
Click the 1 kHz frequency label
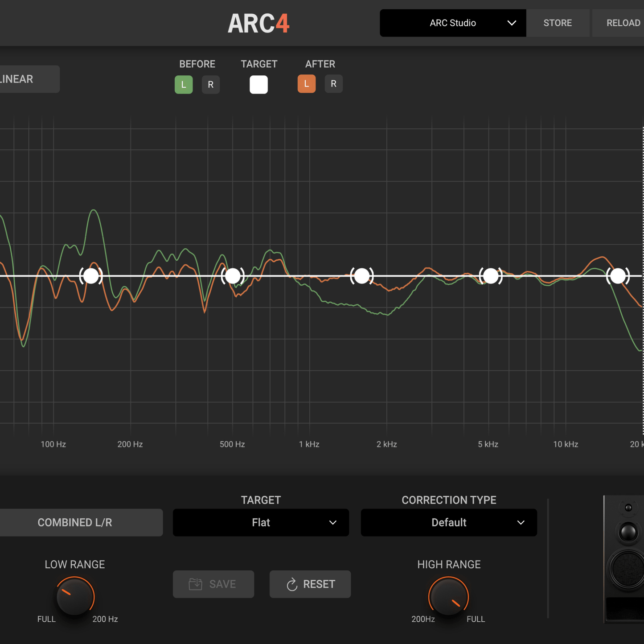[309, 444]
